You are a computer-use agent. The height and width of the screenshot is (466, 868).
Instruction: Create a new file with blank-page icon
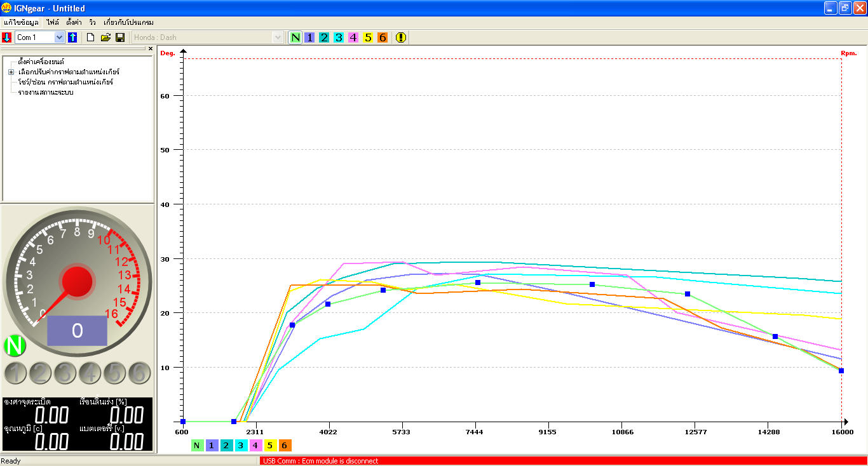point(90,37)
